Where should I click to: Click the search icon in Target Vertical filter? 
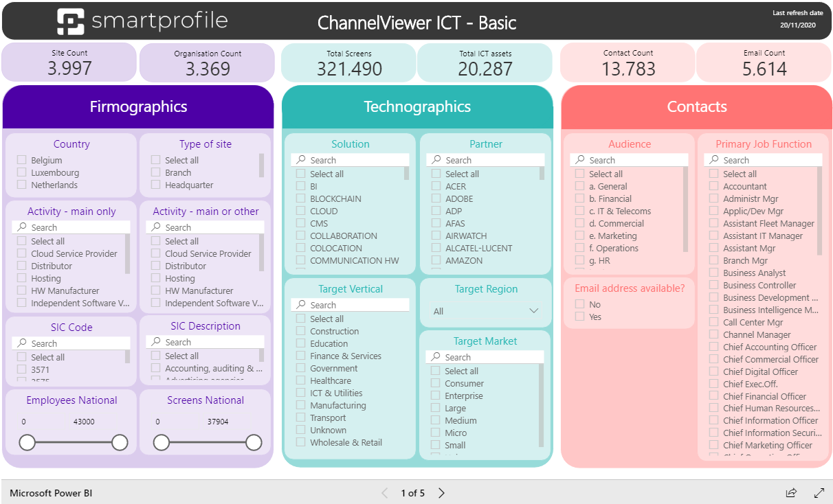point(300,304)
